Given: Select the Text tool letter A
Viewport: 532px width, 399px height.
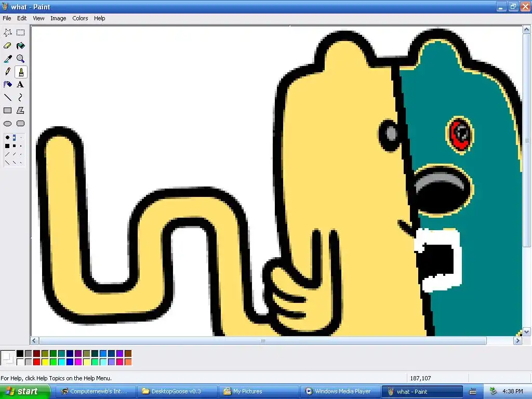Looking at the screenshot, I should point(21,85).
